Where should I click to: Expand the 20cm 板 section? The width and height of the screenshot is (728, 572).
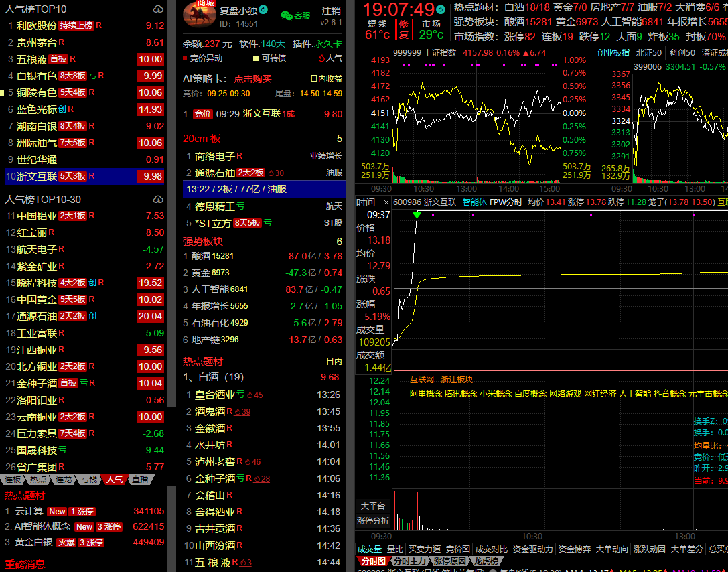(x=202, y=139)
